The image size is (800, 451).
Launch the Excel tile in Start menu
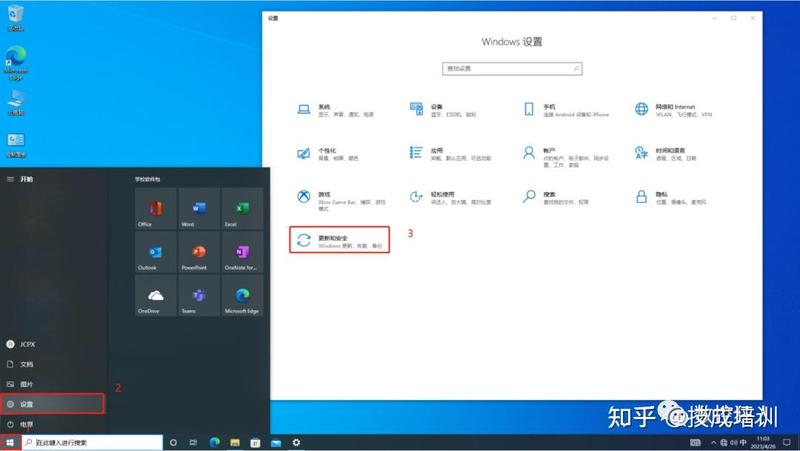[x=242, y=209]
